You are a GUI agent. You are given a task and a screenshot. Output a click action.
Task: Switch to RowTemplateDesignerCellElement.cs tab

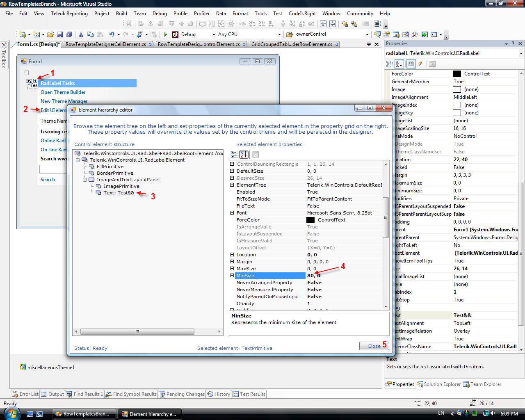[105, 44]
